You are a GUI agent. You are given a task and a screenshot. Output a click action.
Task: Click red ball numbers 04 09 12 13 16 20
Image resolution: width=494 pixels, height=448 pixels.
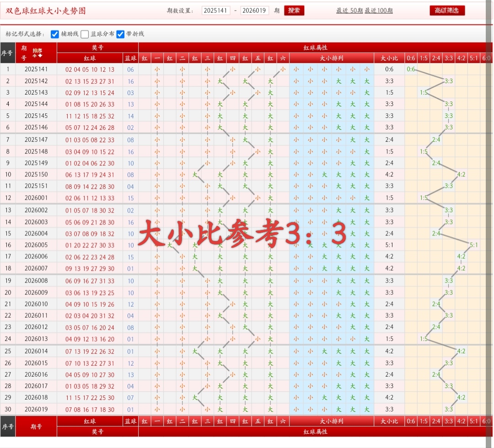(x=90, y=339)
